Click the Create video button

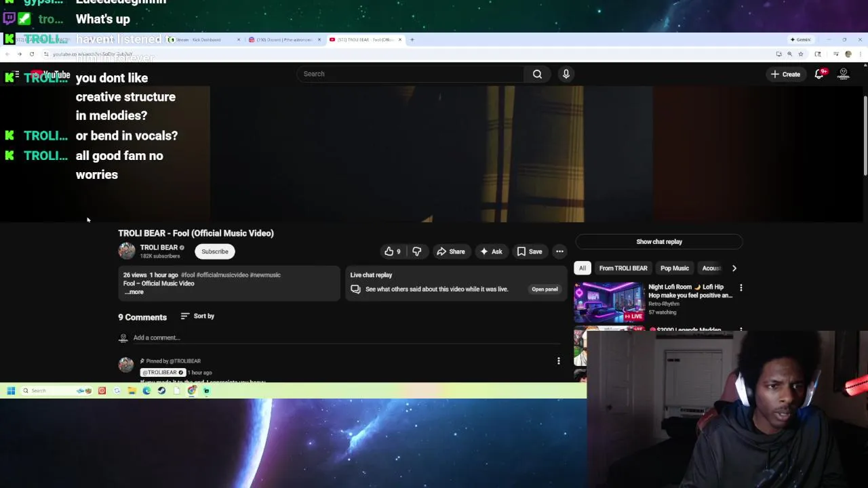[x=785, y=74]
